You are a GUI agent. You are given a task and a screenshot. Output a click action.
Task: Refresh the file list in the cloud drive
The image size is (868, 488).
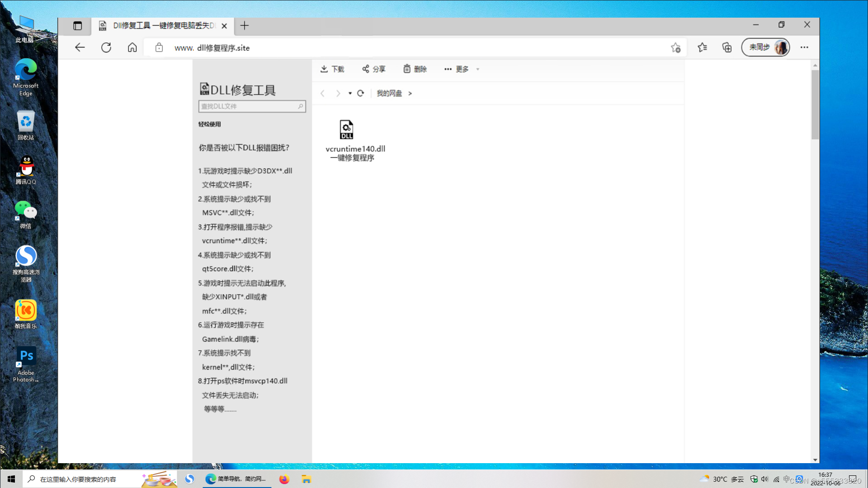click(x=360, y=93)
